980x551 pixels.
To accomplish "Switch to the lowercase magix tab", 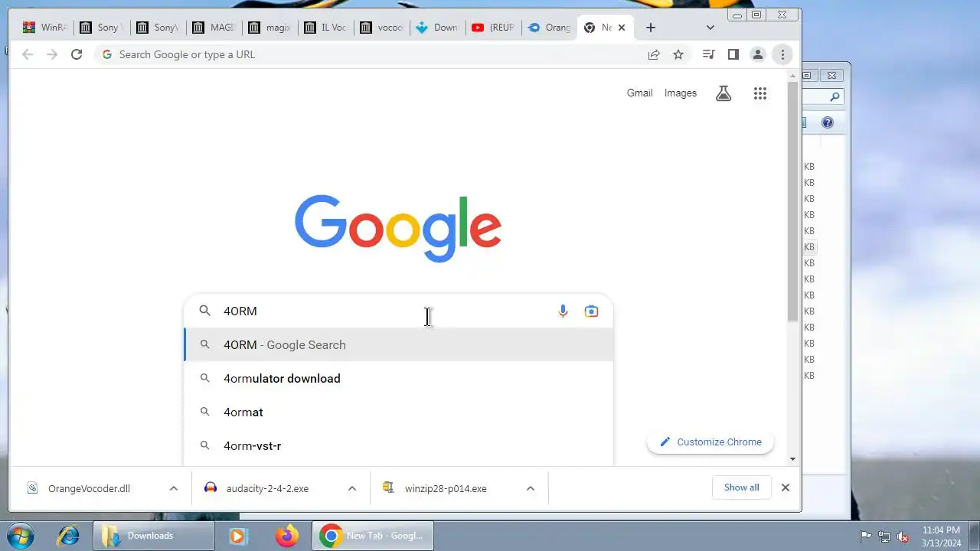I will [269, 28].
